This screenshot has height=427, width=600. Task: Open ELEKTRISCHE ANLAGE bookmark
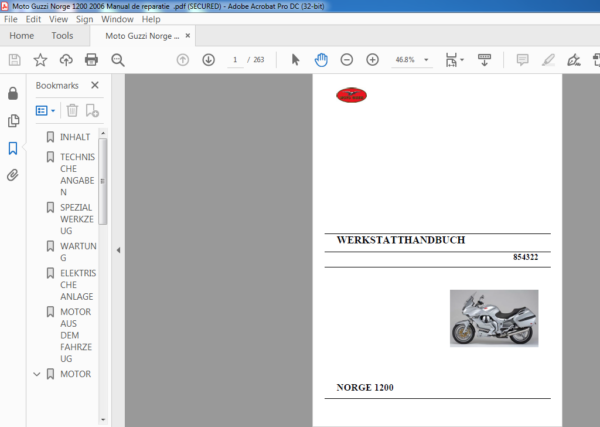tap(78, 285)
